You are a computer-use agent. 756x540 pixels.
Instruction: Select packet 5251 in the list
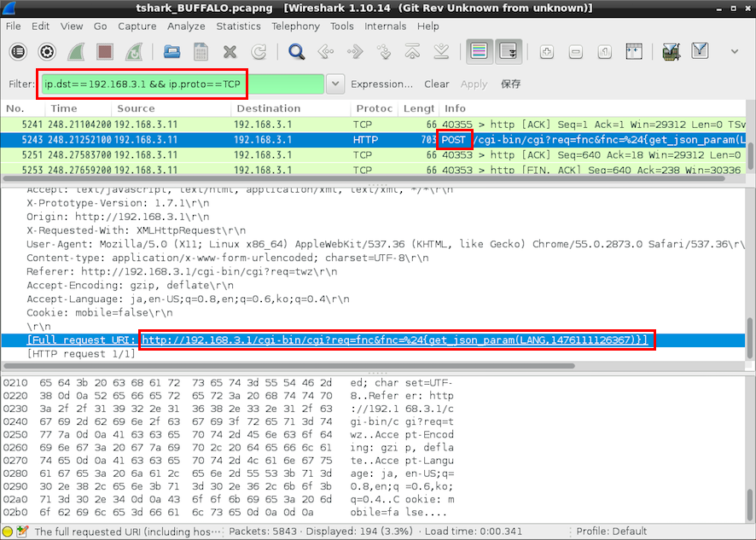point(373,154)
